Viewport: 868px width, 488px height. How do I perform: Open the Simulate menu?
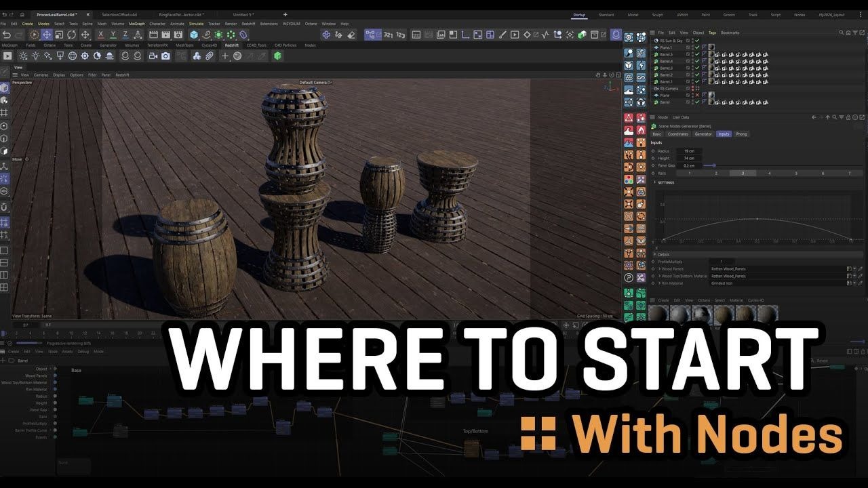coord(196,24)
